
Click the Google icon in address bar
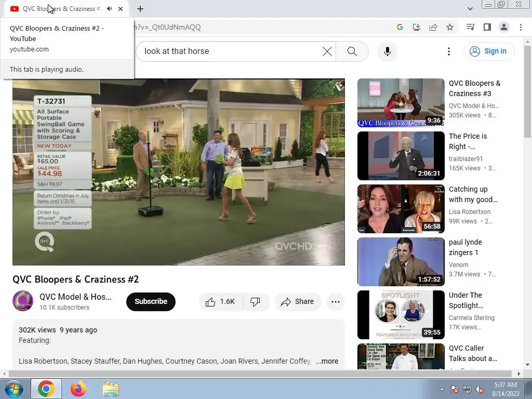tap(400, 27)
